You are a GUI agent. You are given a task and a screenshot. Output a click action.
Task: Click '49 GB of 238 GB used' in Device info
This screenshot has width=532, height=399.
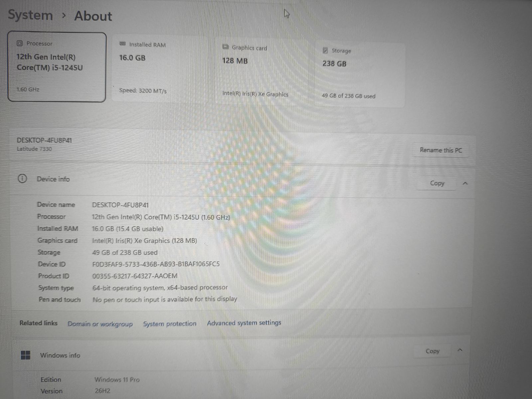coord(125,252)
